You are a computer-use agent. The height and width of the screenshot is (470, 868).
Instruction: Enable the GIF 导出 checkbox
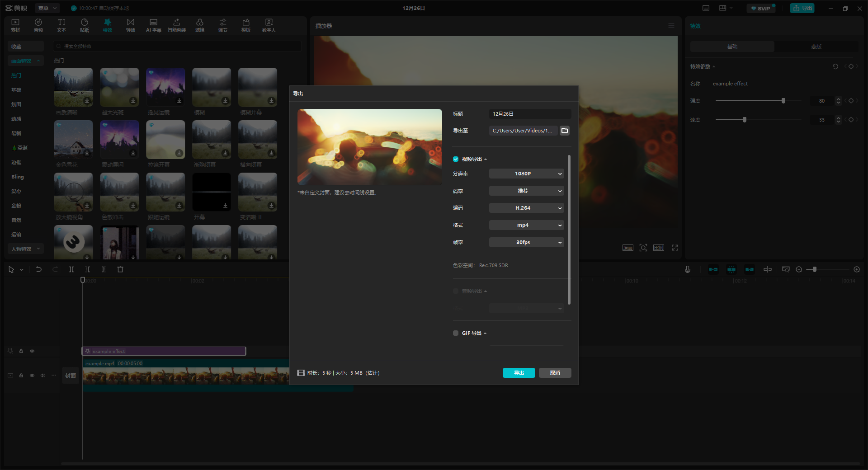pyautogui.click(x=456, y=333)
